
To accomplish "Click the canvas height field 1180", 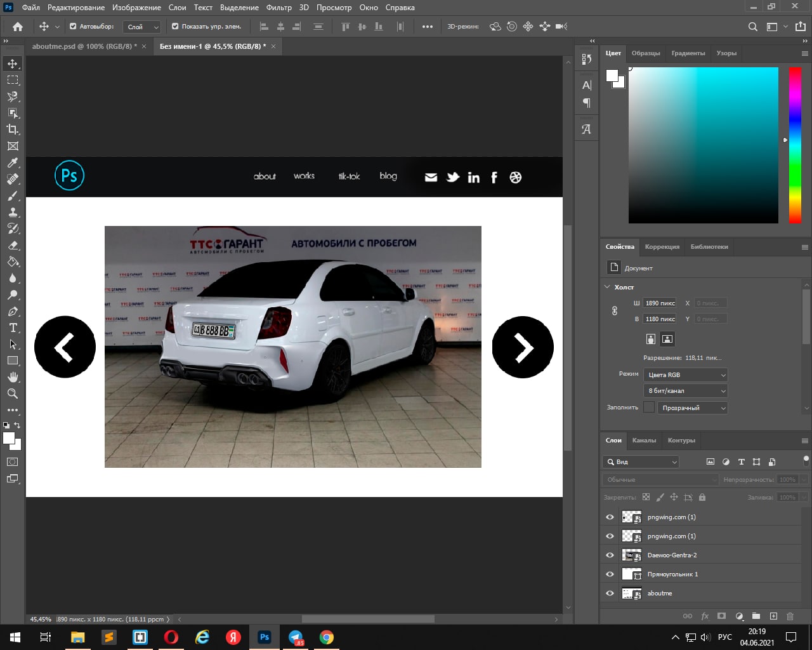I will 660,319.
